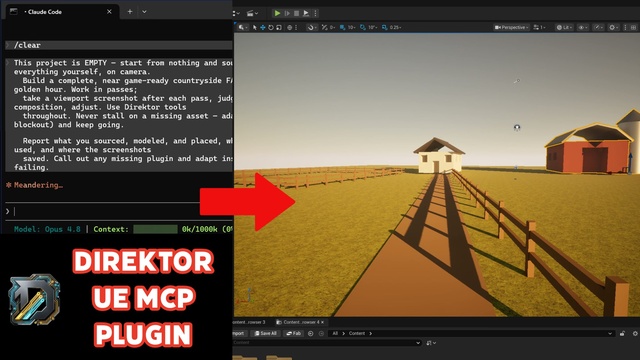This screenshot has width=640, height=360.
Task: Activate the Scale gizmo tool
Action: click(x=279, y=27)
